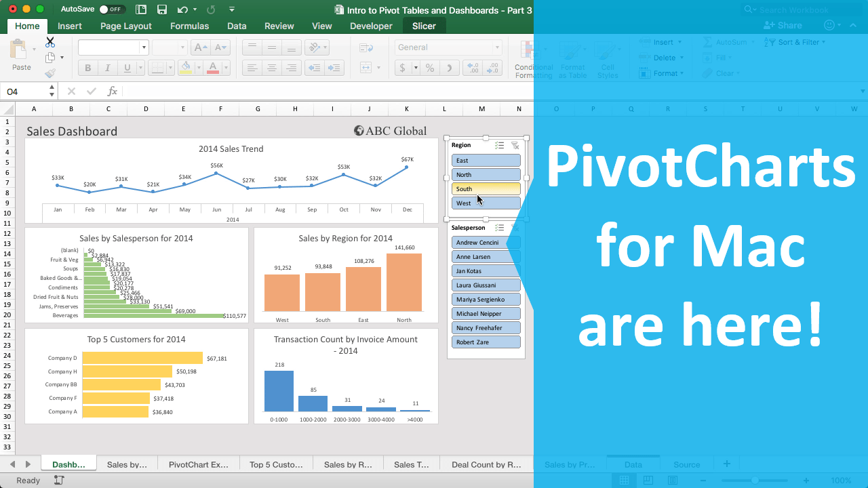The image size is (868, 488).
Task: Click the Save icon in title bar
Action: click(x=162, y=9)
